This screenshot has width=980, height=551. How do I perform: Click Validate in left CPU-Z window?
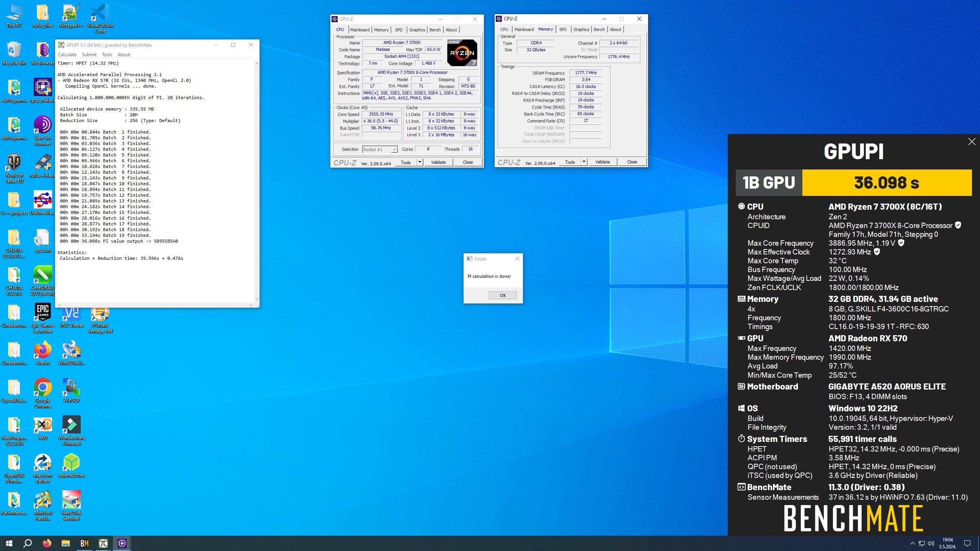[x=438, y=162]
